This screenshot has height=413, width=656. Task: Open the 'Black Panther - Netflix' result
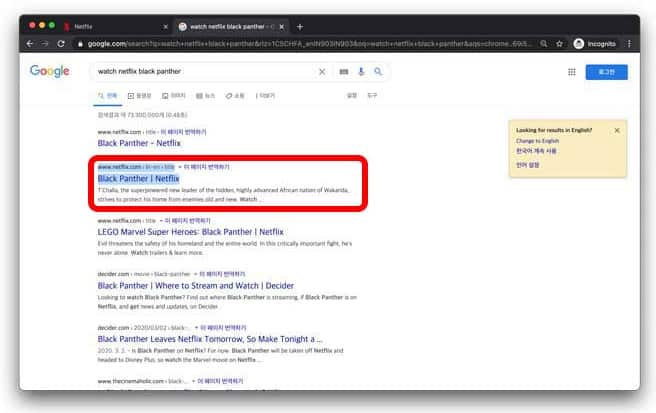(x=139, y=143)
